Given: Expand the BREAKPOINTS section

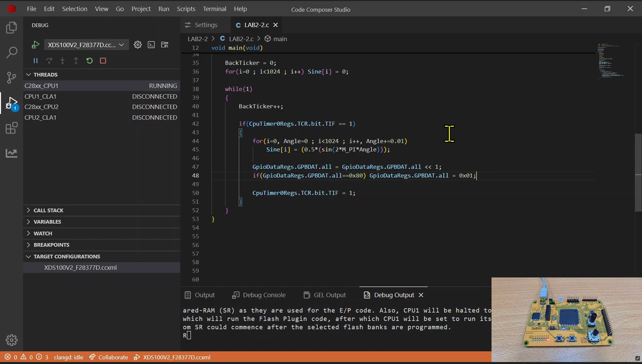Looking at the screenshot, I should (x=51, y=245).
